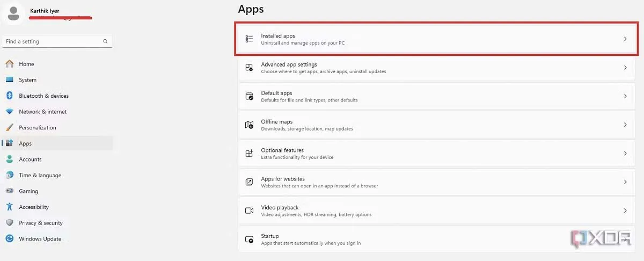644x261 pixels.
Task: Click the Installed apps list icon
Action: pos(249,39)
